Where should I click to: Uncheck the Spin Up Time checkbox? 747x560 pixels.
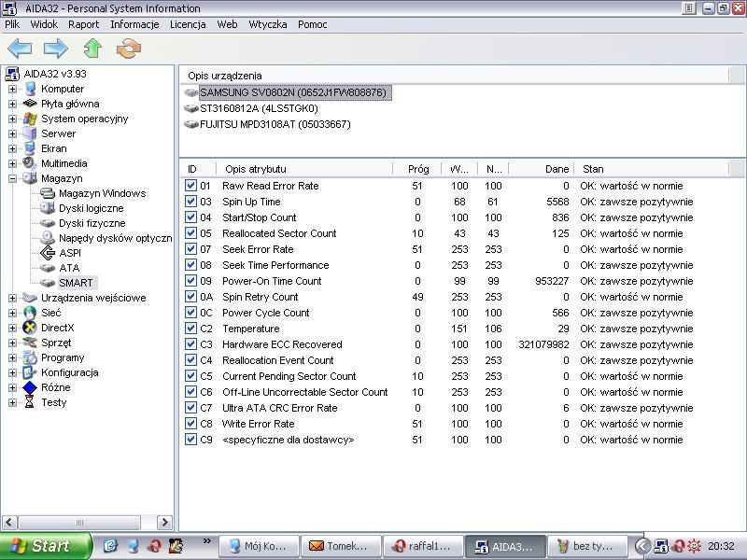click(191, 202)
